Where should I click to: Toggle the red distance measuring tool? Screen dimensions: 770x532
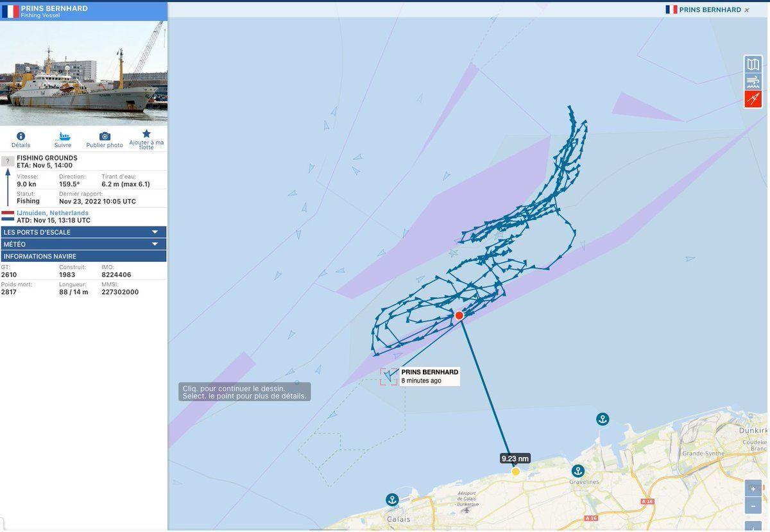(753, 99)
